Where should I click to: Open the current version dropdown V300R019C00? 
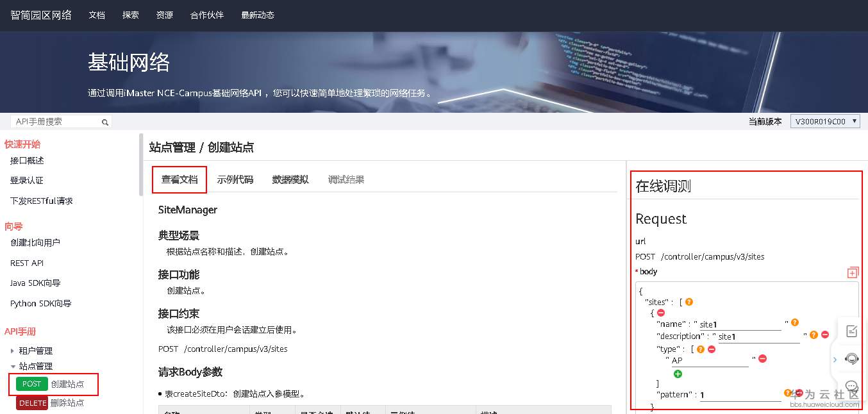click(825, 122)
